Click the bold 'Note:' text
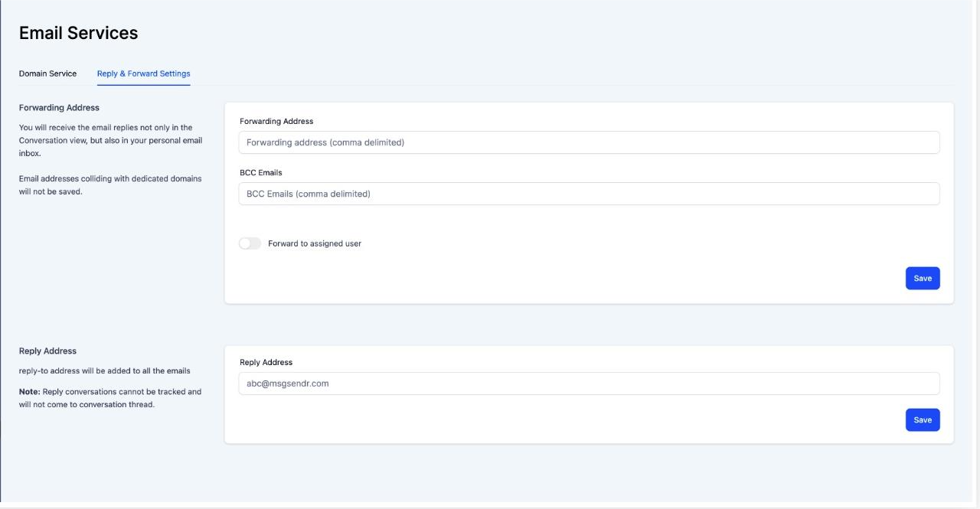The height and width of the screenshot is (509, 980). click(x=30, y=392)
